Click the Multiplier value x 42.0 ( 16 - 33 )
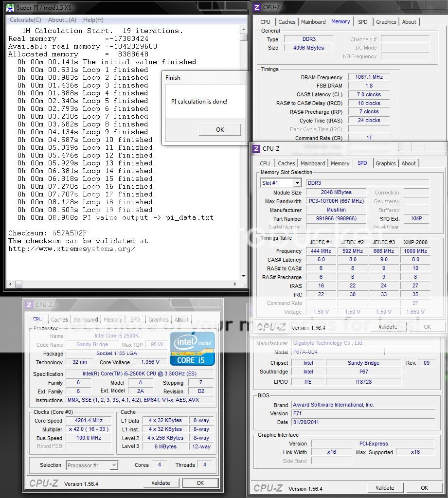The width and height of the screenshot is (448, 498). click(89, 429)
